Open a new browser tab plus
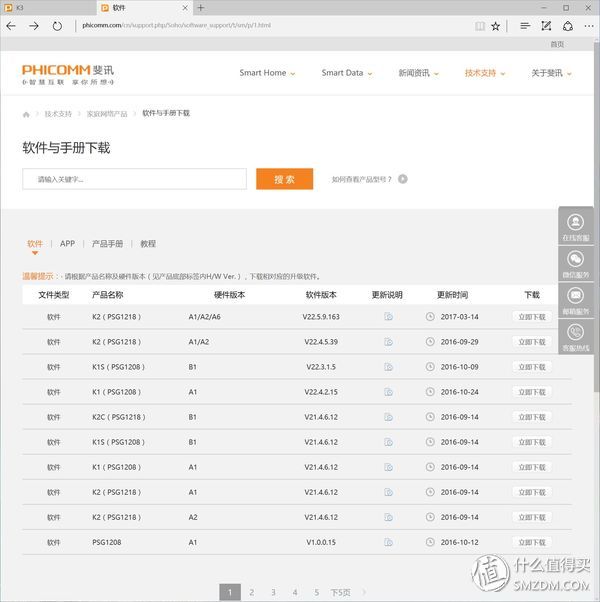This screenshot has width=600, height=602. coord(201,8)
